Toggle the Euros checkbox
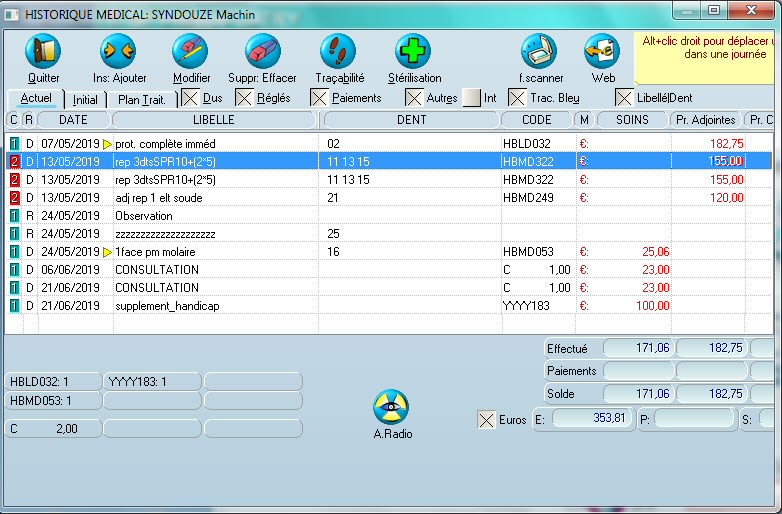The width and height of the screenshot is (782, 514). click(487, 420)
